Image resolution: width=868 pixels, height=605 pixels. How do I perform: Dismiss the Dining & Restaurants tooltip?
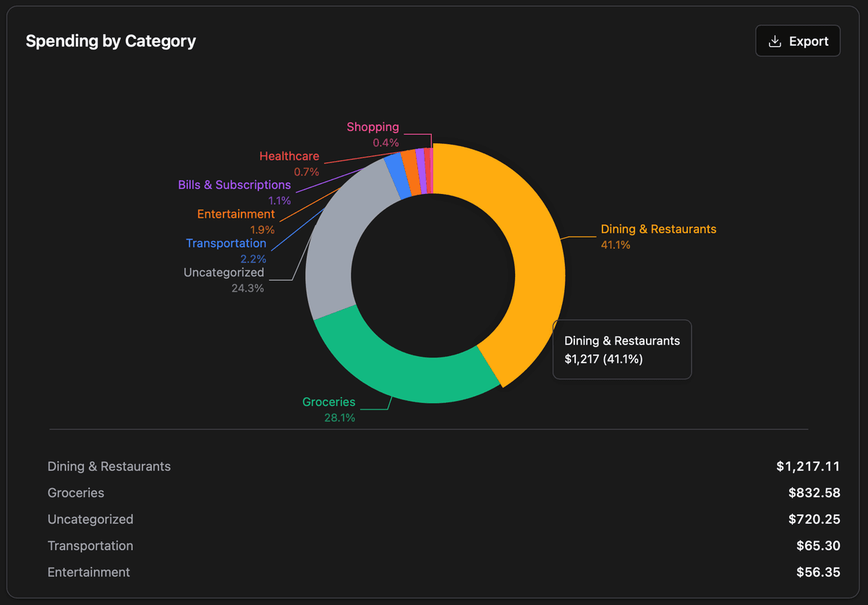coord(622,349)
